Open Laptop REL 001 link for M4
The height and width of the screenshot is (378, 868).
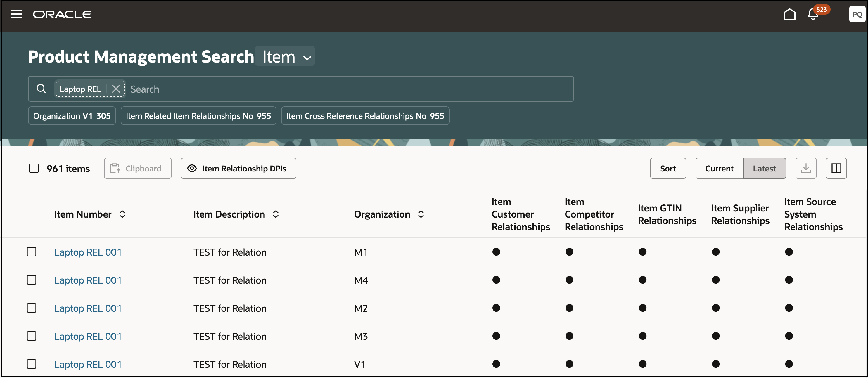click(x=88, y=280)
